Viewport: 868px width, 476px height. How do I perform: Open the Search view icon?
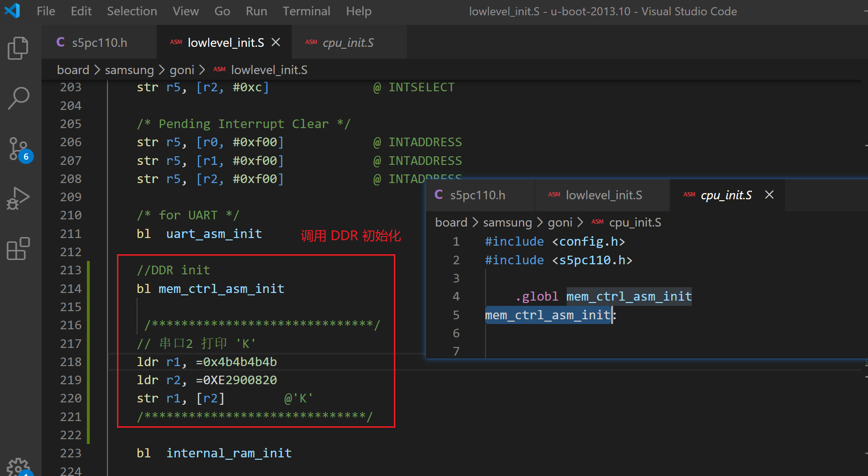18,98
